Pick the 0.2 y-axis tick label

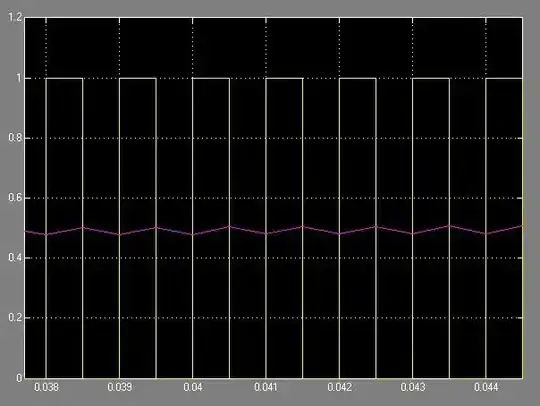tap(15, 317)
